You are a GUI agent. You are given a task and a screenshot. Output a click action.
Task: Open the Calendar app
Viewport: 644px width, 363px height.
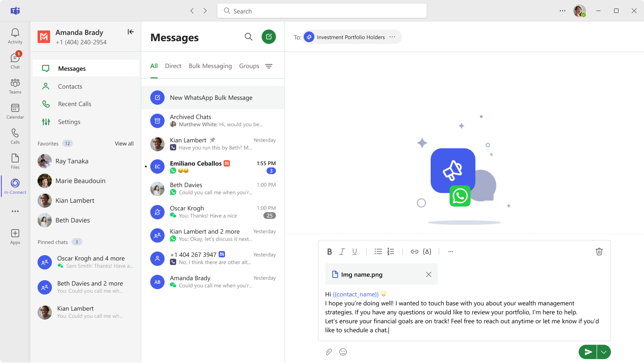click(x=15, y=111)
